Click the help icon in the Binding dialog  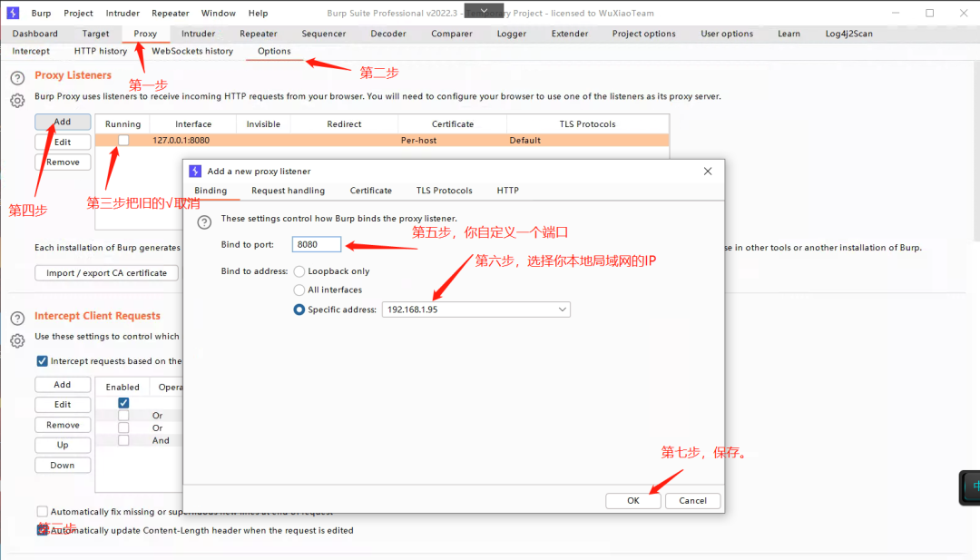point(204,221)
